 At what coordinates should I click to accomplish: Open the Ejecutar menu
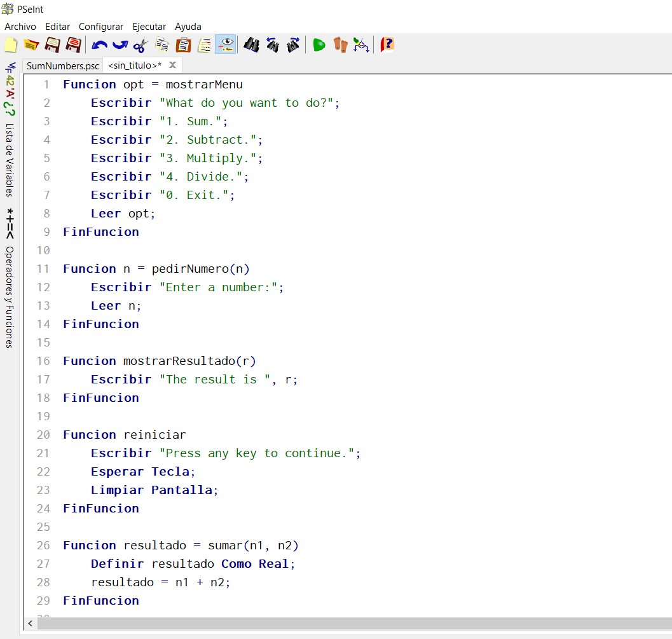[149, 27]
